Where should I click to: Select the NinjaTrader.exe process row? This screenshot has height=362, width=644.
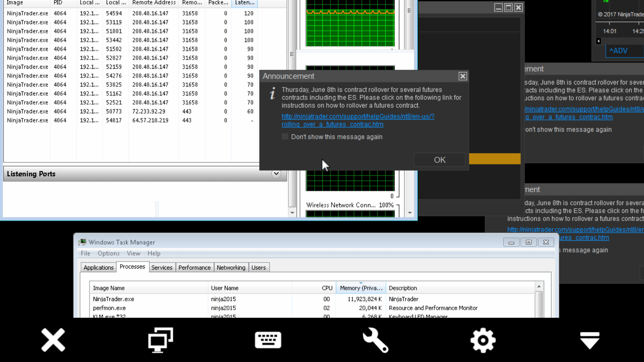113,299
